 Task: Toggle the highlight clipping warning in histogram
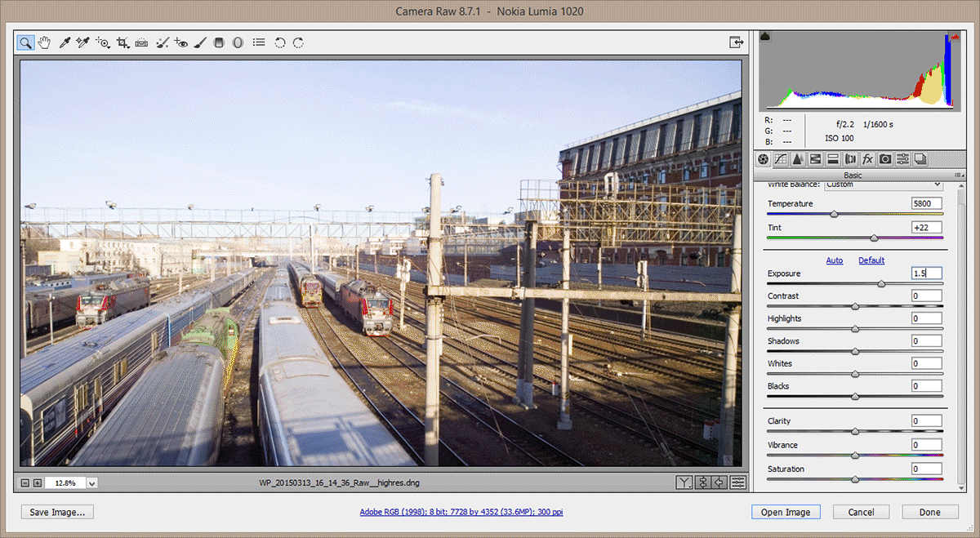click(953, 36)
